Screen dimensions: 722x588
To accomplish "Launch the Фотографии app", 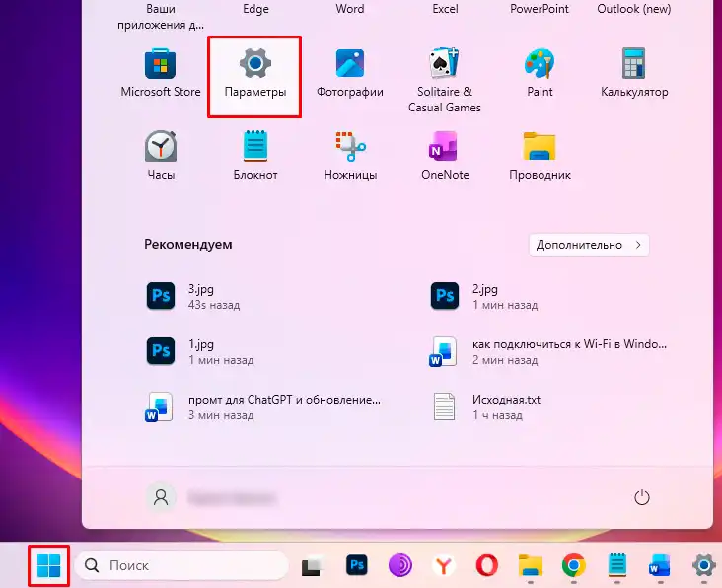I will click(x=350, y=73).
